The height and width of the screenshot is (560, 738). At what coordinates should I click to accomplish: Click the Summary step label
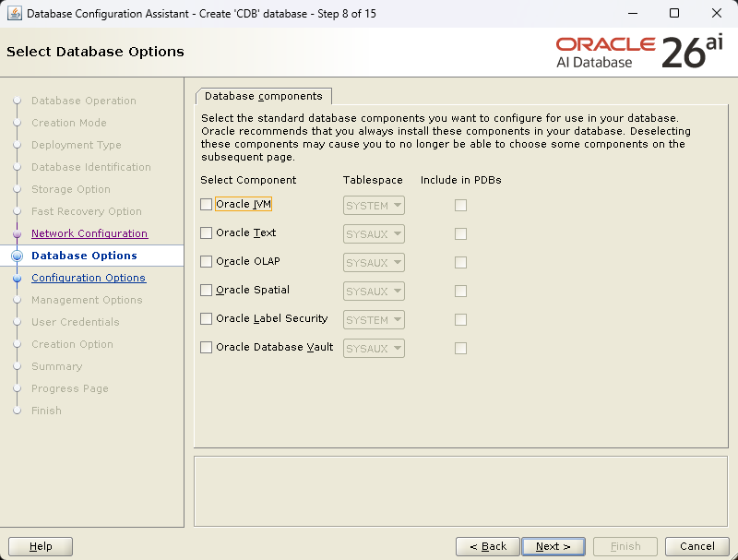pos(56,366)
